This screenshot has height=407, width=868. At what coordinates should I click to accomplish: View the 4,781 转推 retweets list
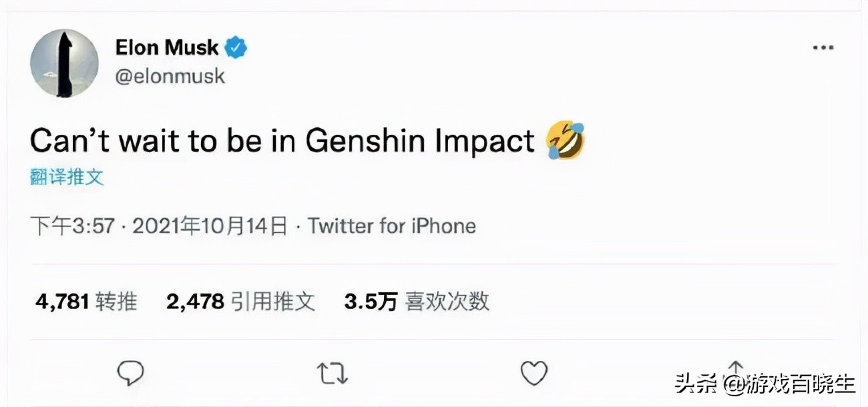(86, 302)
